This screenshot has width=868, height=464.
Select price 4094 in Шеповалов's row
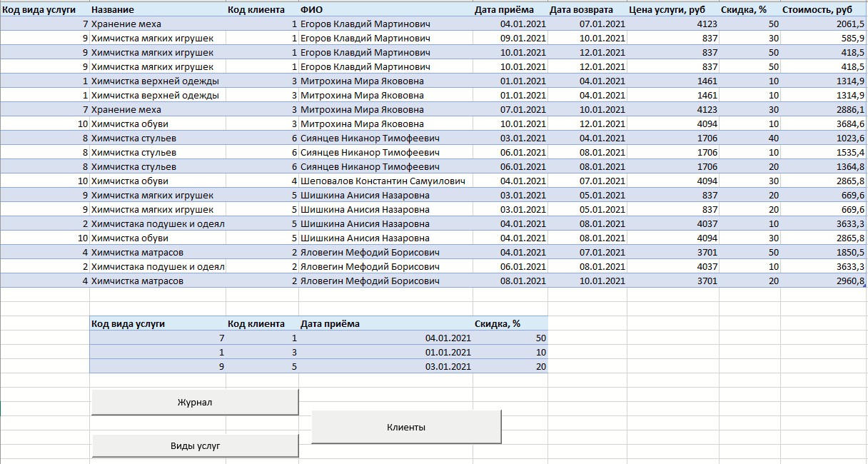[673, 181]
